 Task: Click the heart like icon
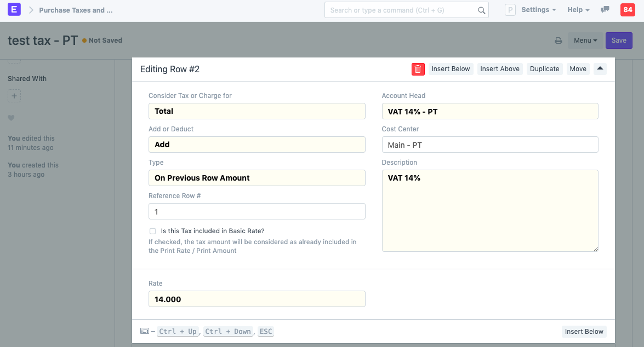coord(11,118)
